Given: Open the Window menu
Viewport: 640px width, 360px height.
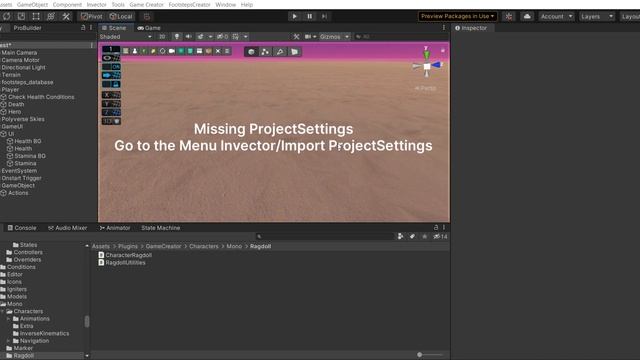Looking at the screenshot, I should click(x=225, y=4).
